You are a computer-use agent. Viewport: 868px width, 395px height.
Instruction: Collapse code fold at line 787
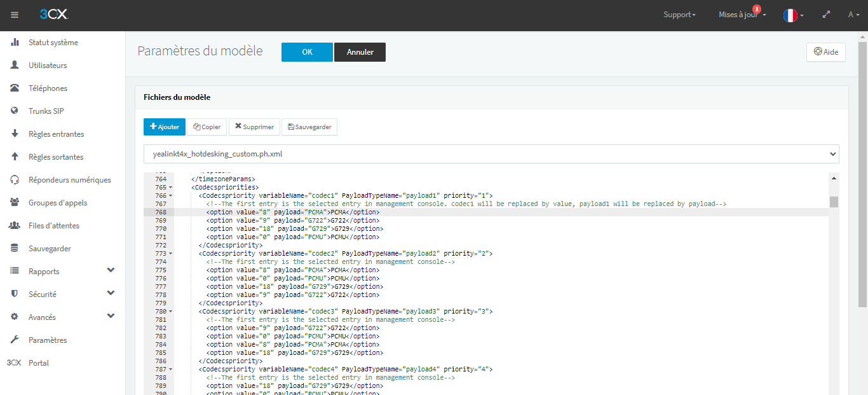click(170, 370)
